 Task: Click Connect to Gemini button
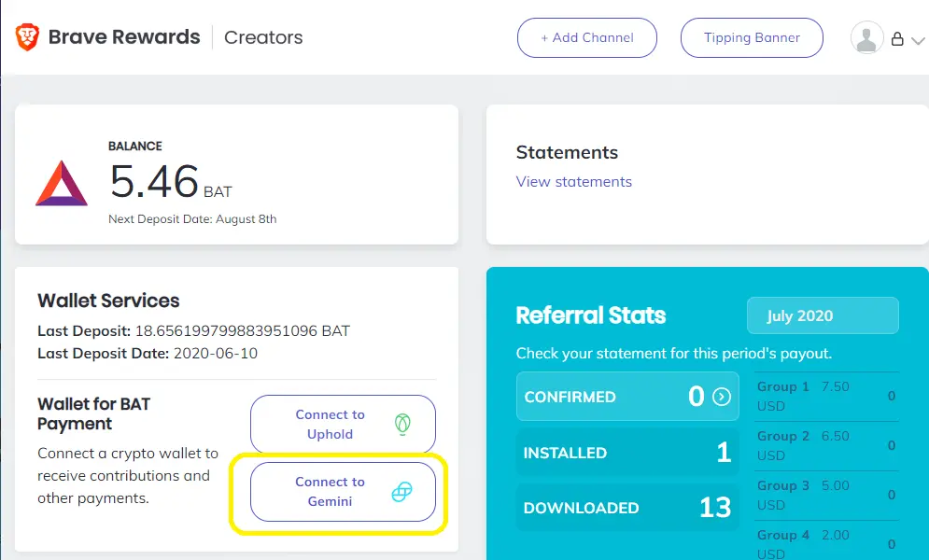point(343,491)
